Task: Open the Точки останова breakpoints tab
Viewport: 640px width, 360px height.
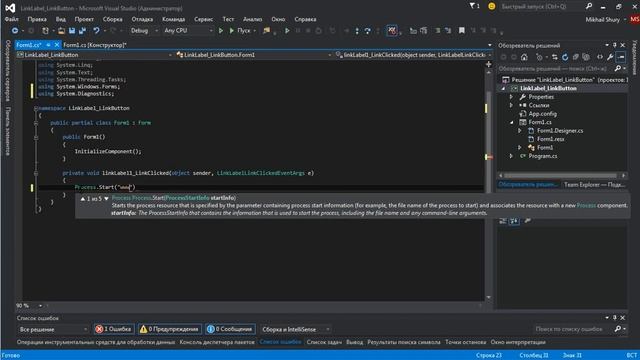Action: (x=466, y=342)
